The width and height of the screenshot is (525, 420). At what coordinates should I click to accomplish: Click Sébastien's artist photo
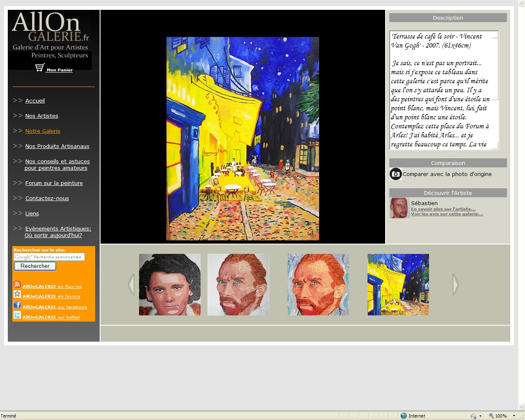pyautogui.click(x=399, y=208)
